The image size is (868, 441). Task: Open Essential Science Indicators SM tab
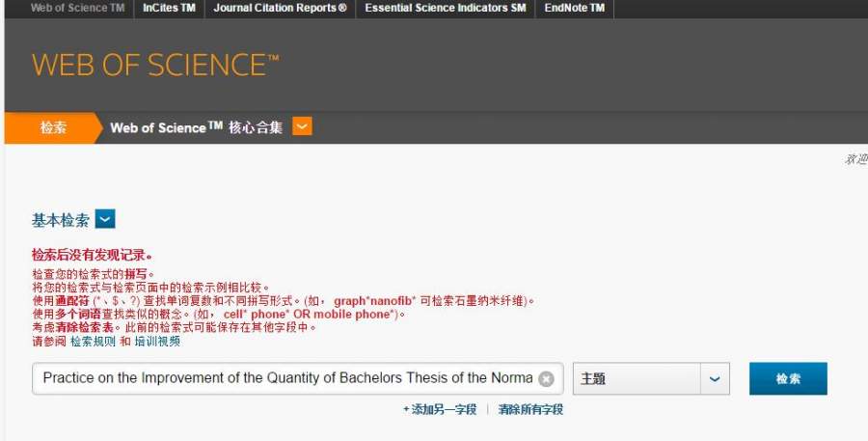pos(445,9)
